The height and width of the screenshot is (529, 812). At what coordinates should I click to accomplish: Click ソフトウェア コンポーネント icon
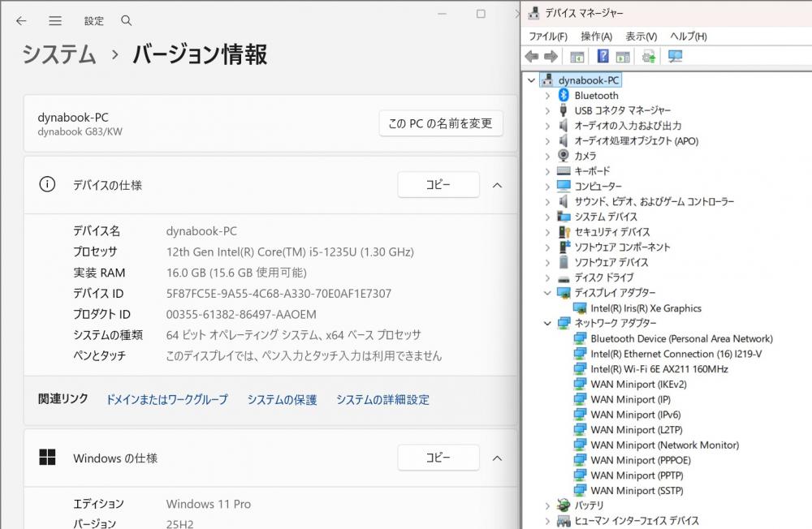point(564,247)
